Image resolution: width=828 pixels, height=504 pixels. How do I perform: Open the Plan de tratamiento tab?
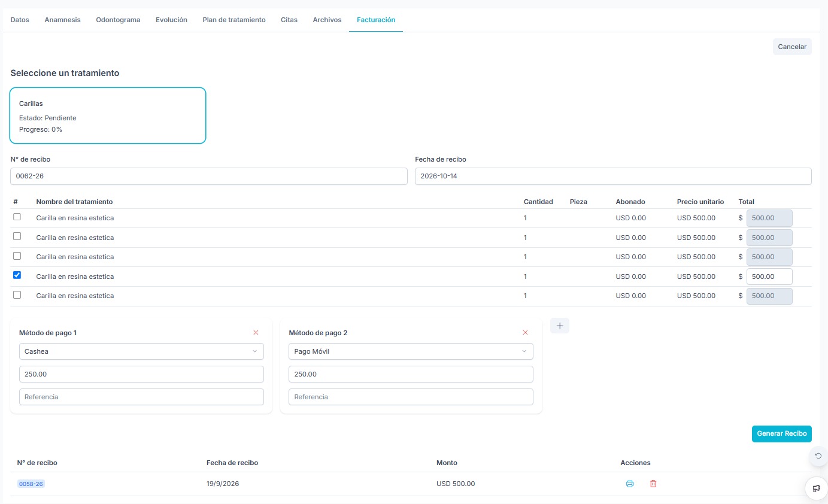coord(234,20)
